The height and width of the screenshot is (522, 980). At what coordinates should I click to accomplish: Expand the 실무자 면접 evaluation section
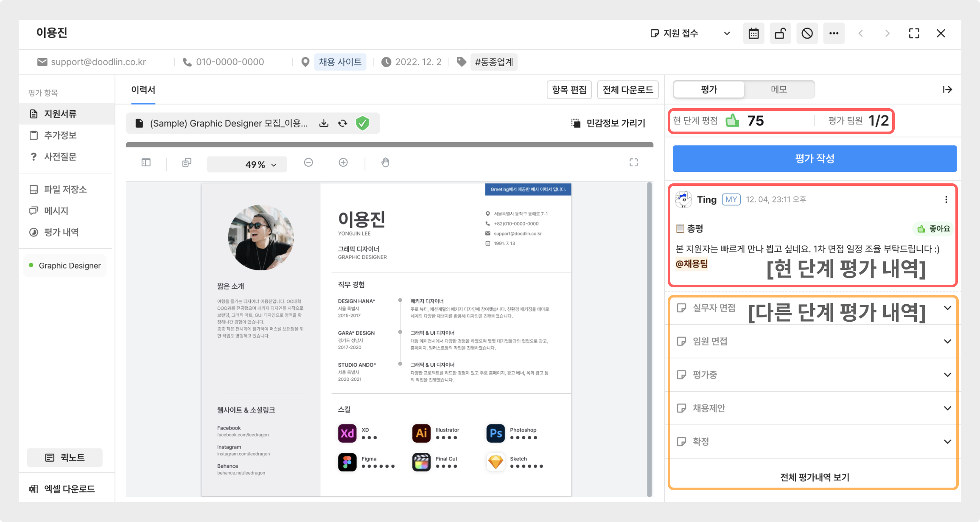click(x=947, y=308)
